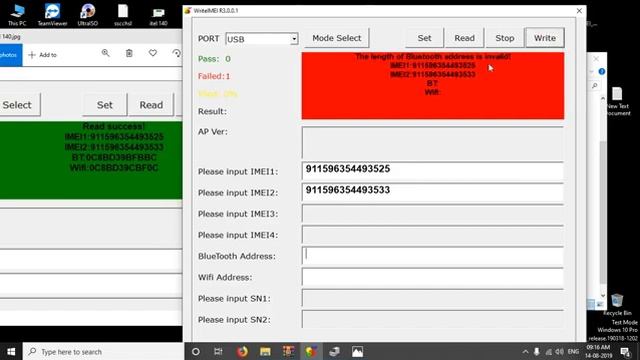This screenshot has width=640, height=360.
Task: Click the favorite heart icon in Photos
Action: pos(153,53)
